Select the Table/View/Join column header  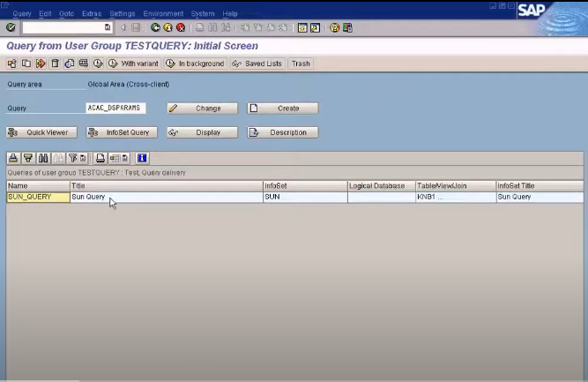point(456,186)
